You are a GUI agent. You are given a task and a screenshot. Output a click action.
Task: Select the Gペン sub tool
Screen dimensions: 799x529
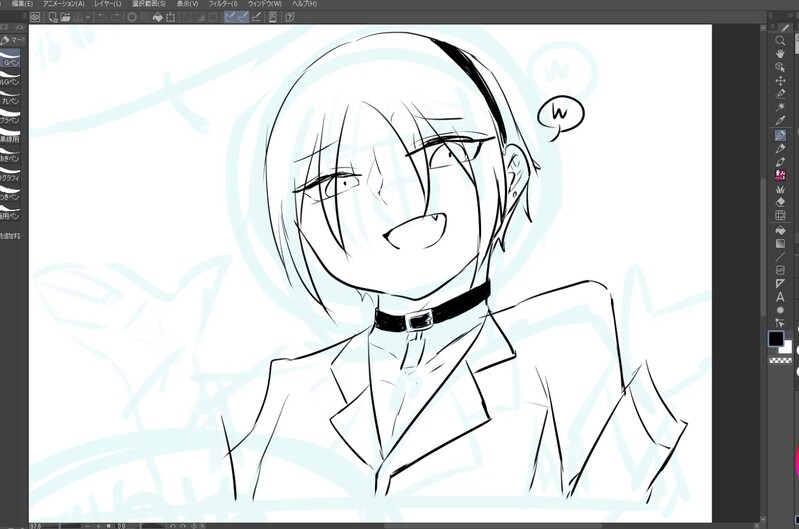[x=10, y=58]
